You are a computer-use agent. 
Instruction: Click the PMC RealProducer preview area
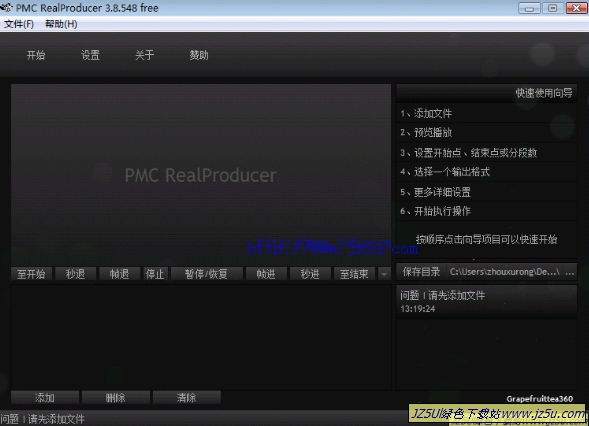(201, 175)
